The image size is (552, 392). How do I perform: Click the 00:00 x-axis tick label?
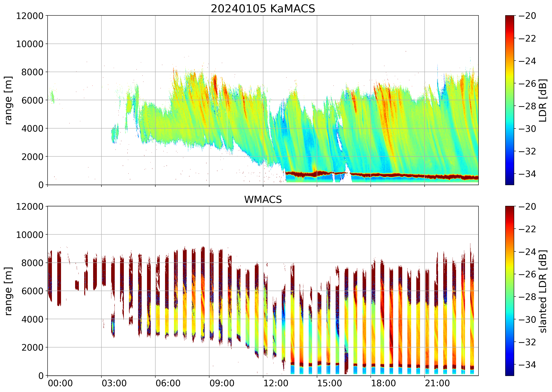(60, 383)
